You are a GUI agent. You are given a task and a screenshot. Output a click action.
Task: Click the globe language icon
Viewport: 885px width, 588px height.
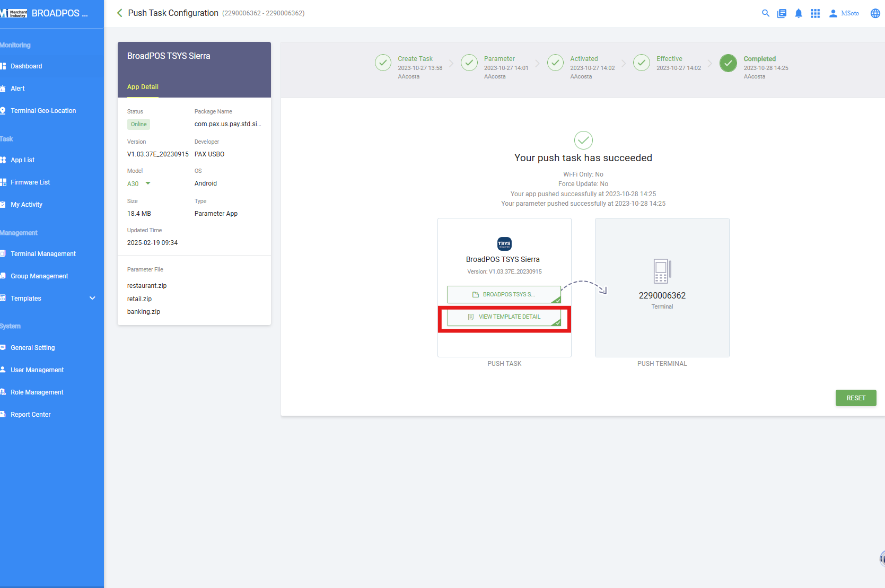pos(875,13)
